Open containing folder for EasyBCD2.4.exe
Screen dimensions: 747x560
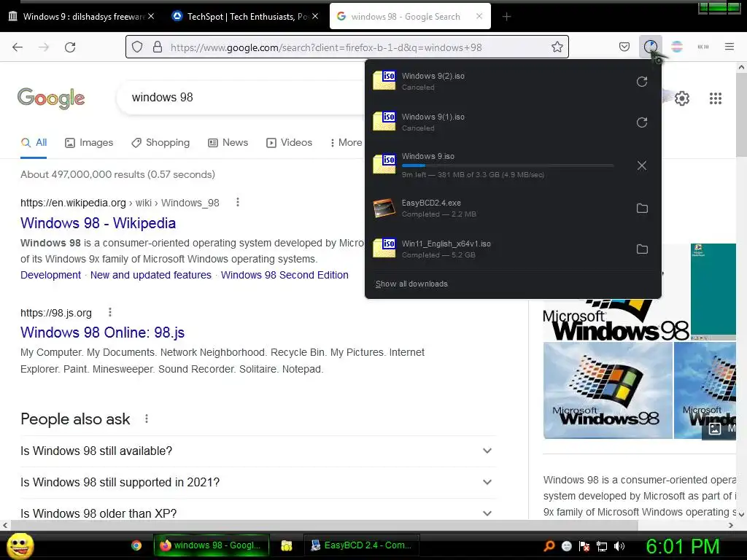[x=642, y=208]
